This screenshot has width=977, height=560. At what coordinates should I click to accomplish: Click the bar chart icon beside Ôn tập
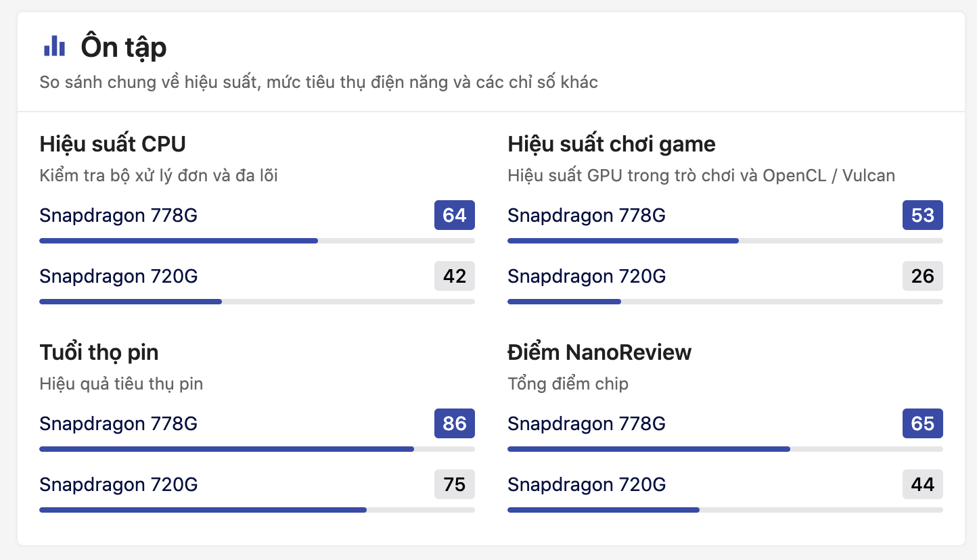pyautogui.click(x=54, y=47)
